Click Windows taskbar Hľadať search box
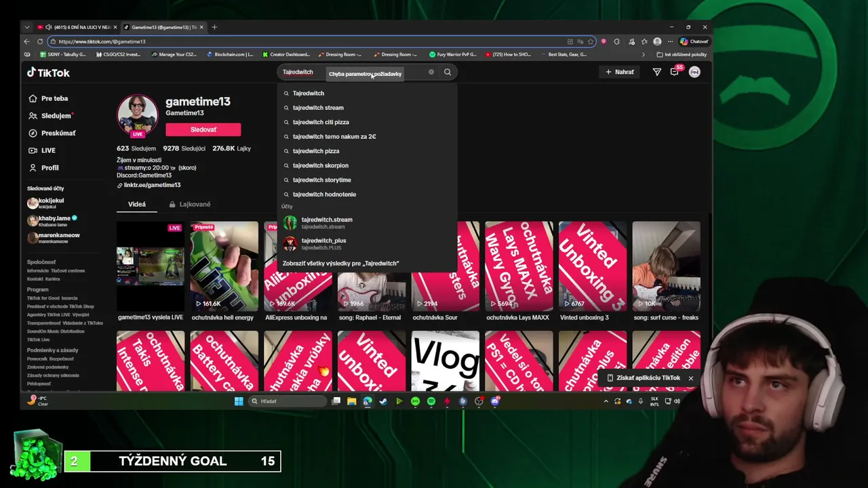The image size is (868, 488). click(287, 401)
